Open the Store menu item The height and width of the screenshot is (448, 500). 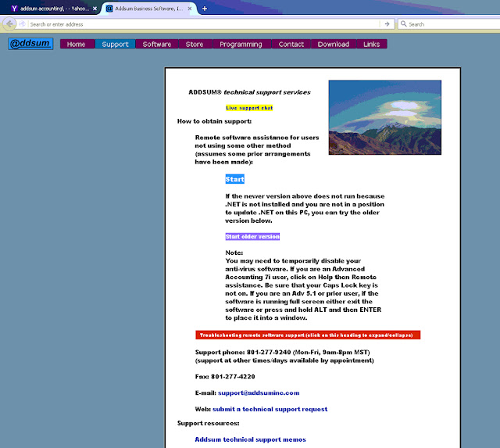(195, 44)
